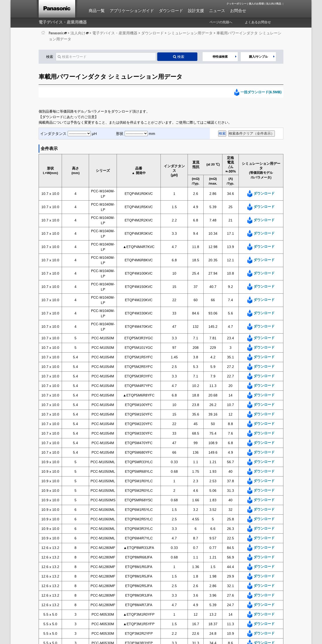The height and width of the screenshot is (644, 322).
Task: Click 電子デバイス・産業用機器 breadcrumb link
Action: click(115, 33)
